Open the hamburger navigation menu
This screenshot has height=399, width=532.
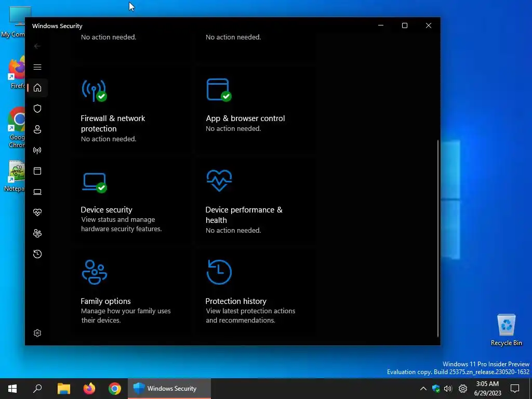[37, 67]
